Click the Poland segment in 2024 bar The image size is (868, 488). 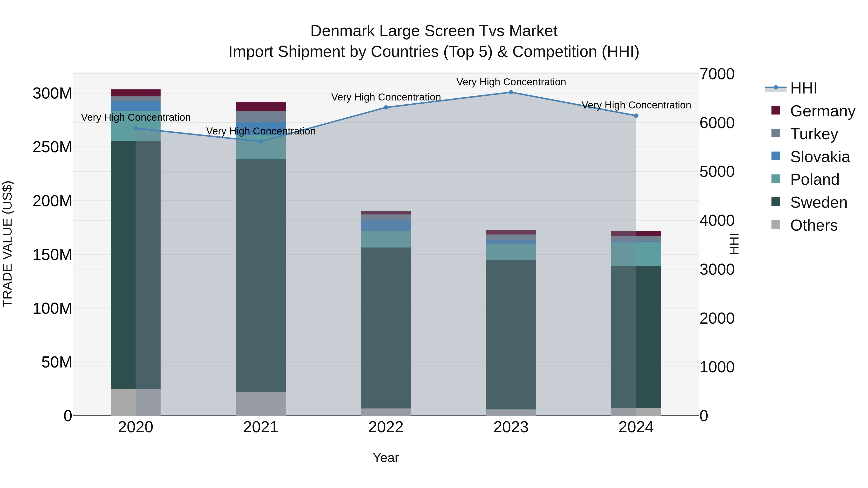[x=636, y=254]
